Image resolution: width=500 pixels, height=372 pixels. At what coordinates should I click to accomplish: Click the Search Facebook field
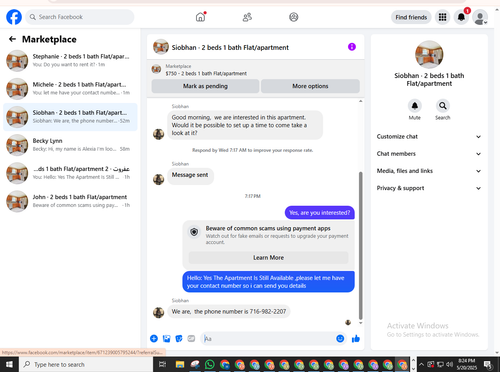pyautogui.click(x=80, y=17)
